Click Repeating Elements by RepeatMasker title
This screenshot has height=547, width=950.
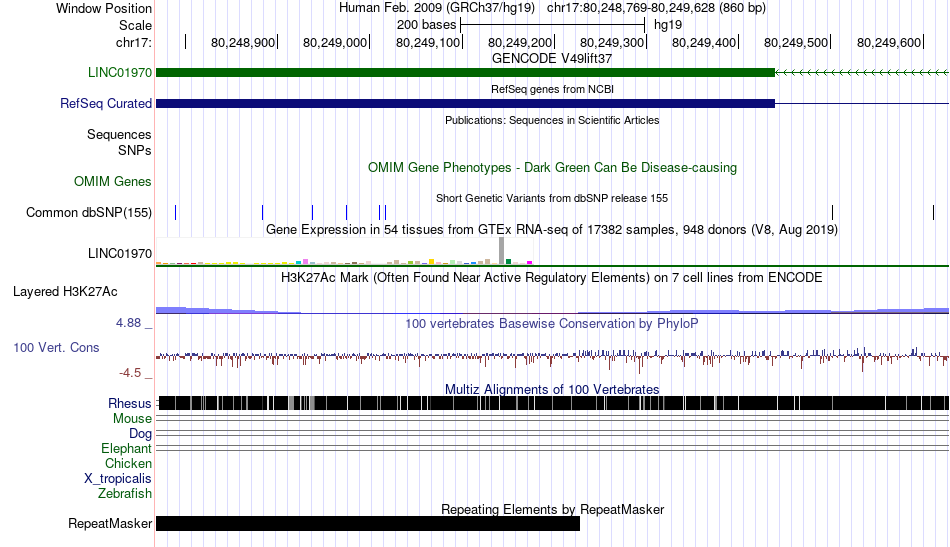point(553,509)
